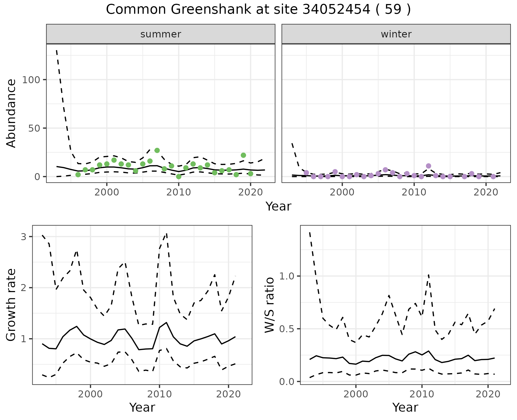Click the Year label under Growth rate plot
This screenshot has height=420, width=517.
142,407
